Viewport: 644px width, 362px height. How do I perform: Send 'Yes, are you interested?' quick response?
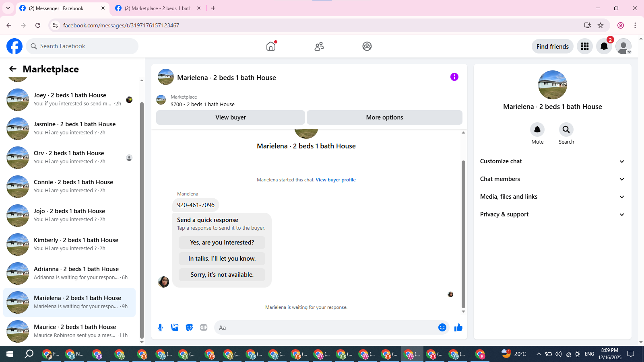pyautogui.click(x=222, y=243)
